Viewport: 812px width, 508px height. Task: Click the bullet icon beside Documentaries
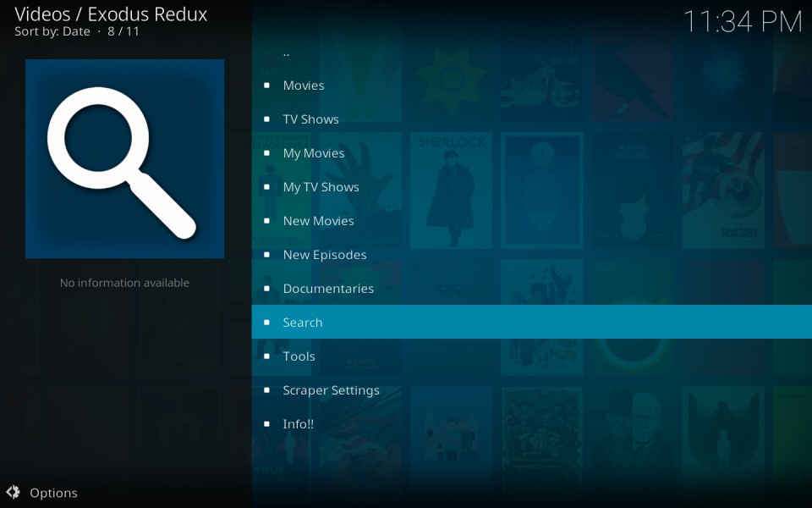click(266, 288)
